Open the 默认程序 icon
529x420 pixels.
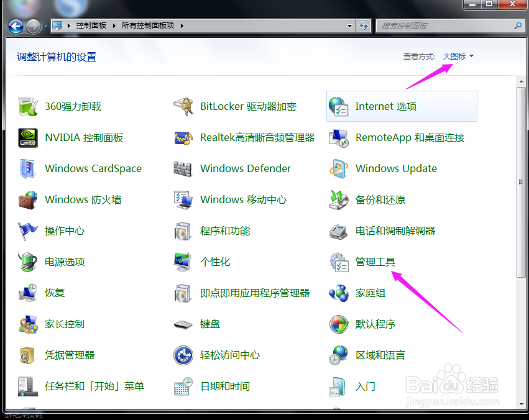[x=338, y=324]
